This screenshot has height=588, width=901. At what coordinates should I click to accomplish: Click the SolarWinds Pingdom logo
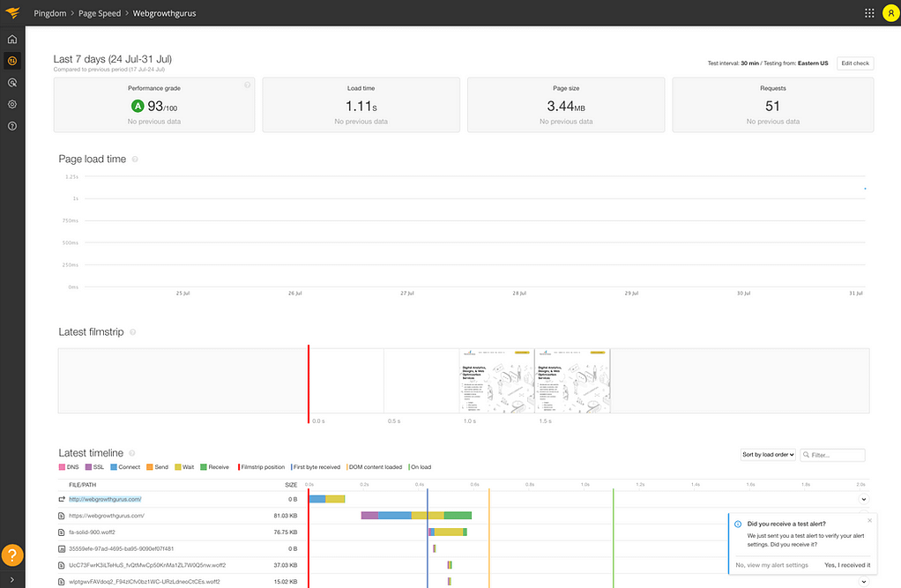12,13
